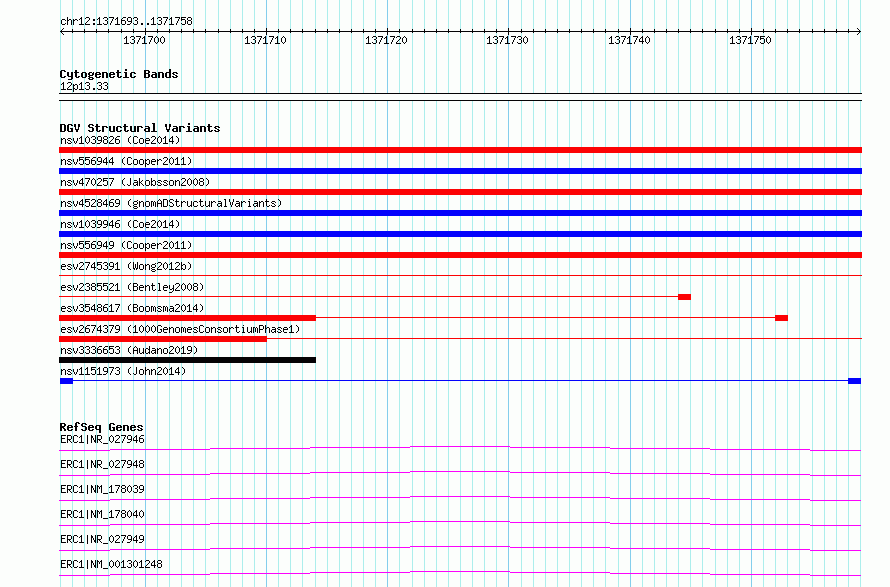Click variant label nsv1039826 (Coe2014)
The height and width of the screenshot is (587, 890).
pyautogui.click(x=120, y=140)
